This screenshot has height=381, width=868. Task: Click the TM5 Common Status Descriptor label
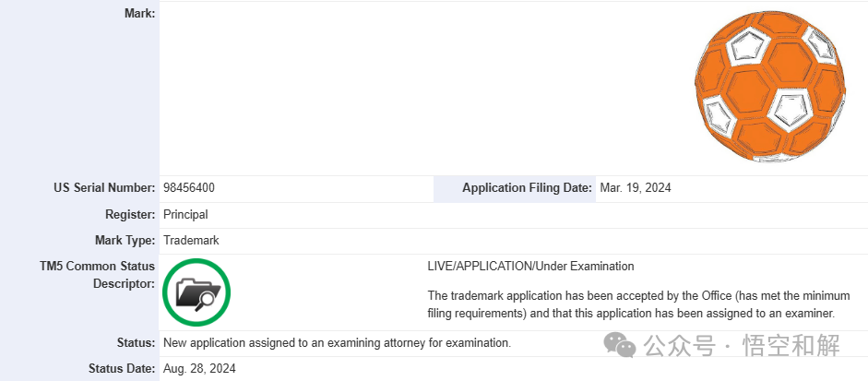[x=98, y=275]
